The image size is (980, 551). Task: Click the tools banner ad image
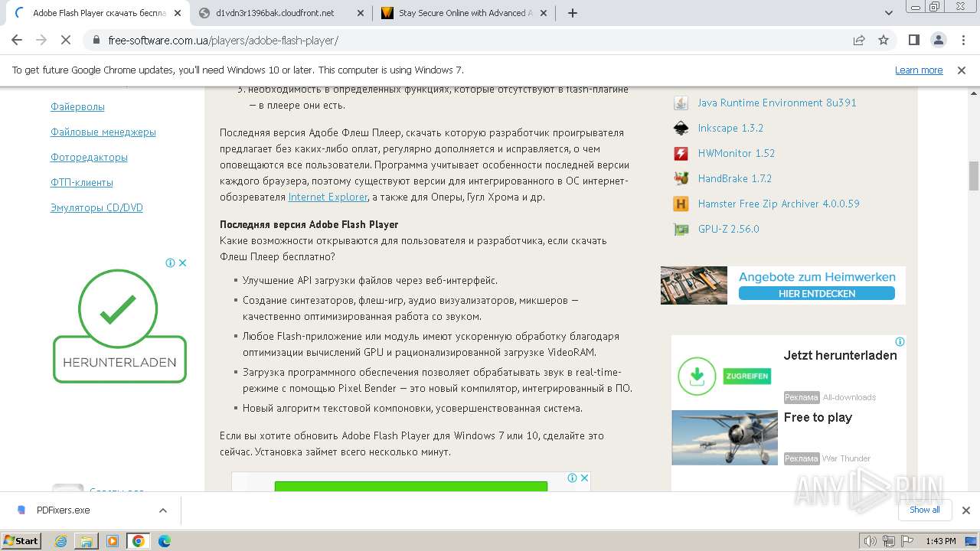(x=694, y=285)
